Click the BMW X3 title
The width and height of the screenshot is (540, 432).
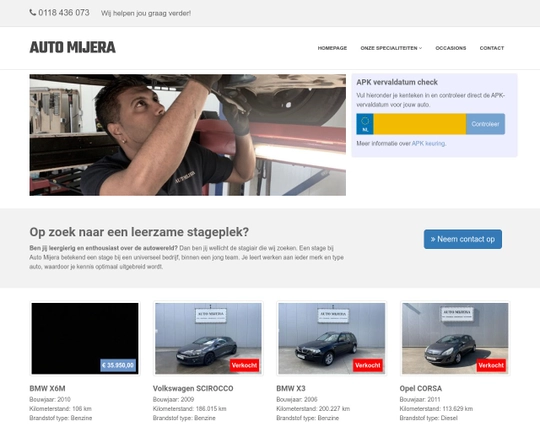click(291, 389)
